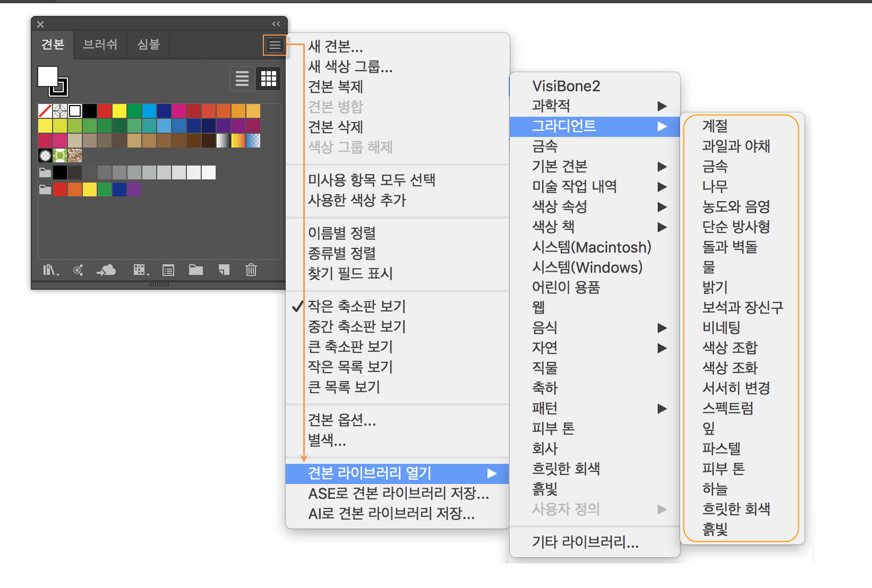The height and width of the screenshot is (588, 872).
Task: Open the Show Swatch Kinds grid icon
Action: pos(141,270)
